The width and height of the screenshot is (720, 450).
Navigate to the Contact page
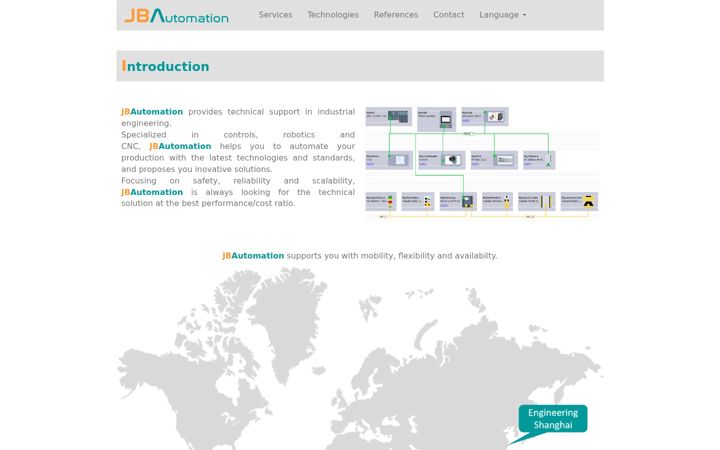click(x=449, y=15)
